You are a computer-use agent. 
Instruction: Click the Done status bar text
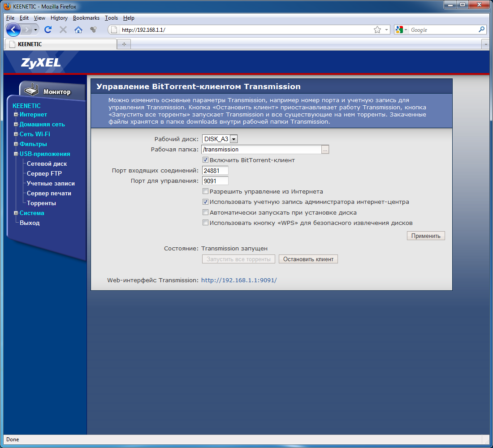[x=13, y=439]
